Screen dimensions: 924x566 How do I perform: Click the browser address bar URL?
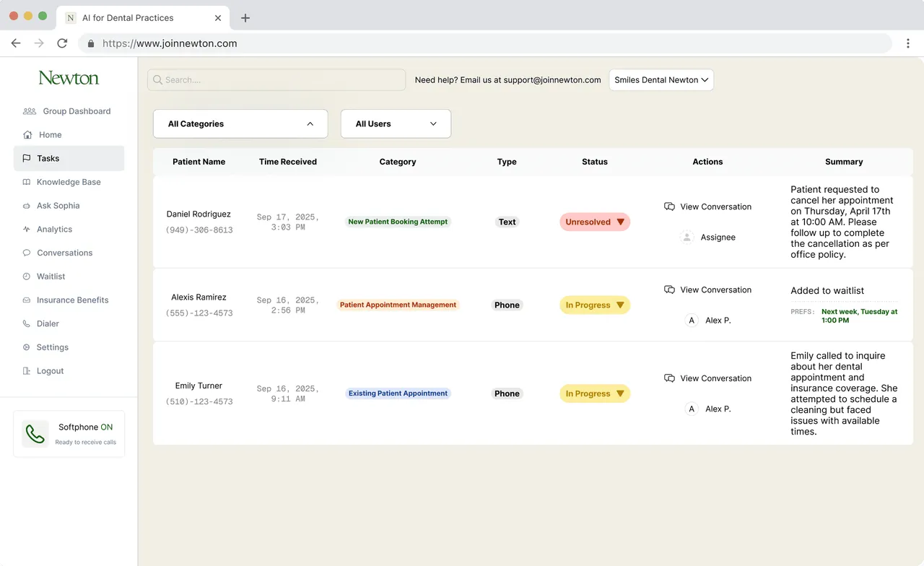pos(170,43)
